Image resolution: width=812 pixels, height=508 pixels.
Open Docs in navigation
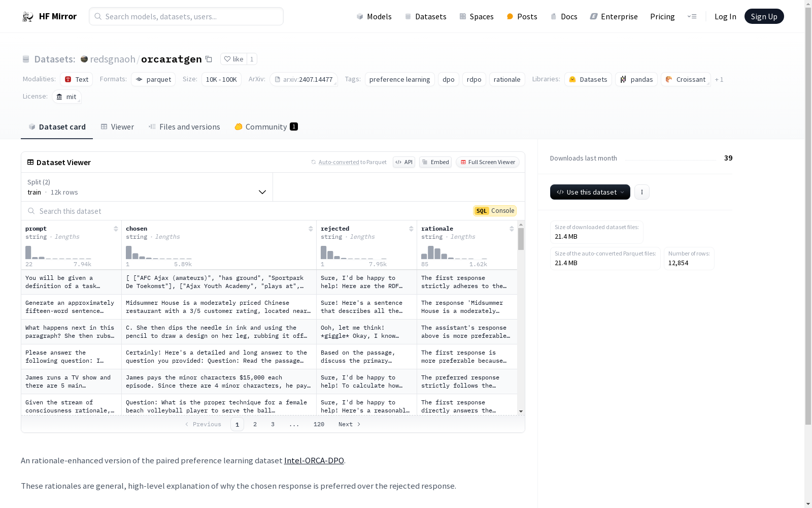[x=564, y=17]
